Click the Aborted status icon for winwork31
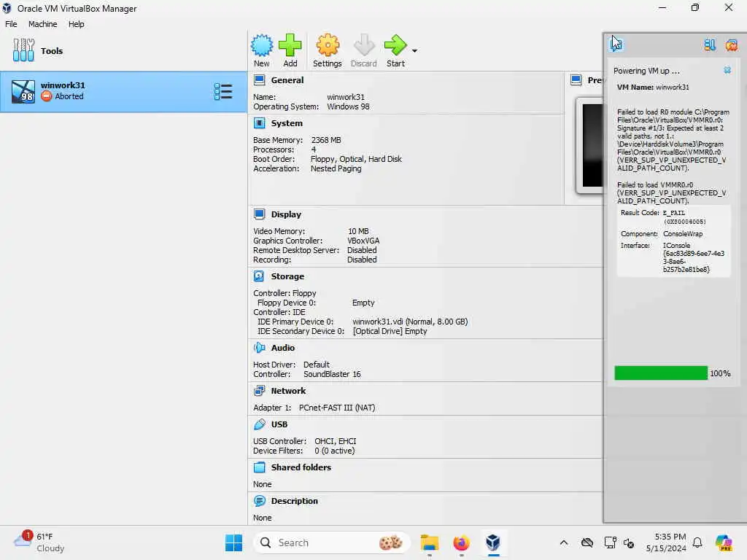This screenshot has width=747, height=560. 46,96
